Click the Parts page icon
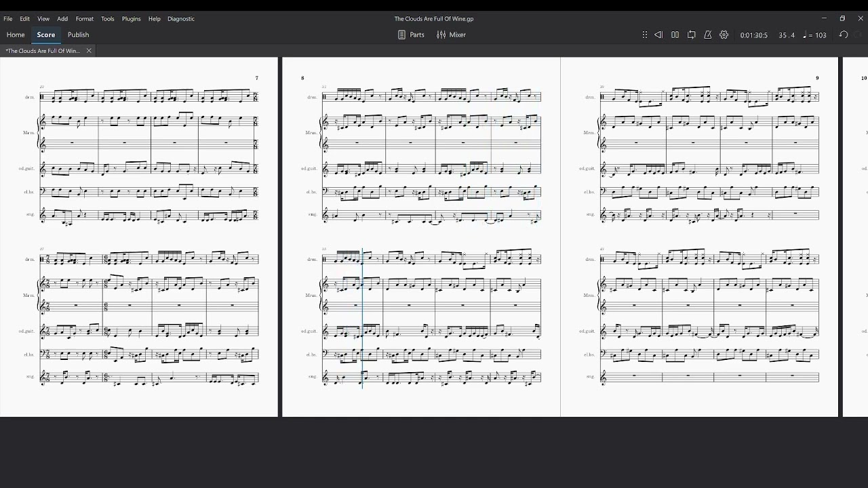 coord(401,35)
